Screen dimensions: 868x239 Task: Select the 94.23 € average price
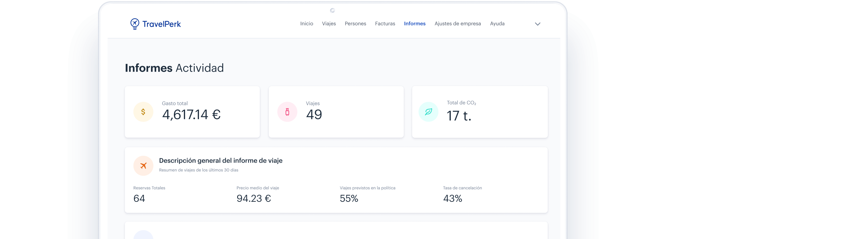click(253, 198)
